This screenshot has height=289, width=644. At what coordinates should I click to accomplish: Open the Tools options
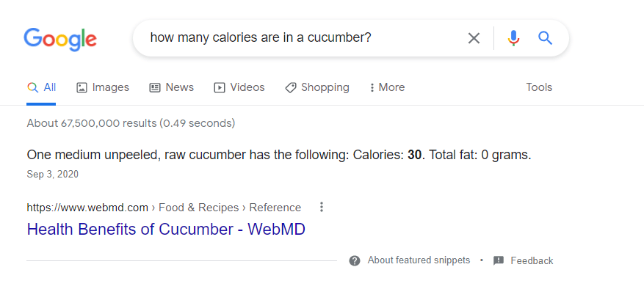(539, 87)
